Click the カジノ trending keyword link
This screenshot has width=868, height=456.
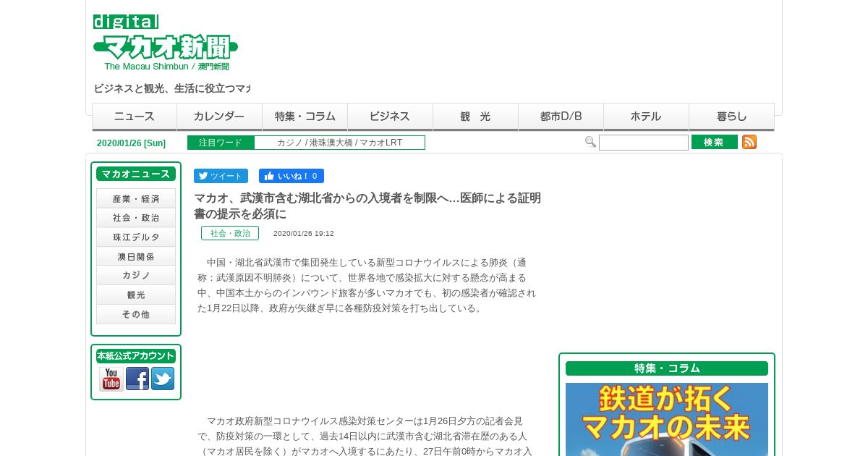[x=290, y=143]
